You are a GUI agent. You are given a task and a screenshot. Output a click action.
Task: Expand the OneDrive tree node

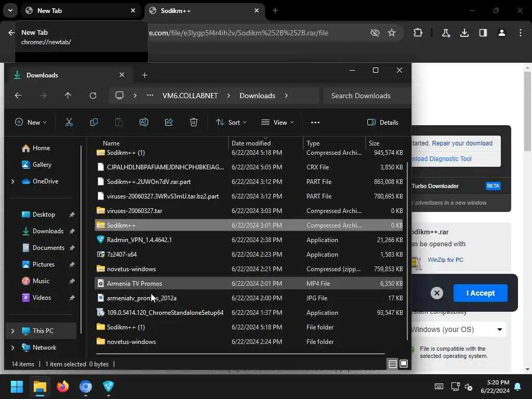click(13, 181)
